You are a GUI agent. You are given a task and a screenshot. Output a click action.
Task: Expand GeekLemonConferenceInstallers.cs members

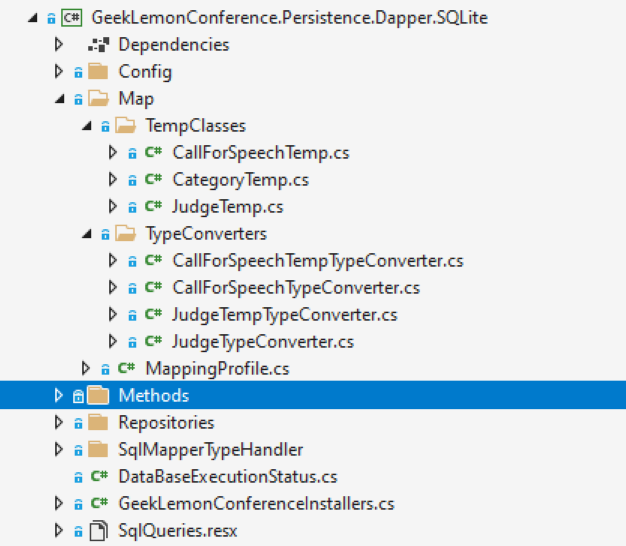coord(59,503)
